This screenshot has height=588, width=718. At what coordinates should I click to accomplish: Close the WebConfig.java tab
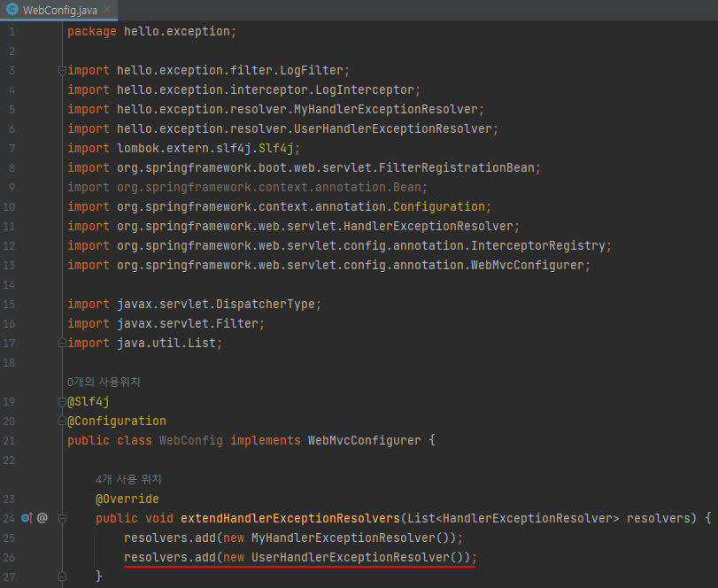click(107, 9)
